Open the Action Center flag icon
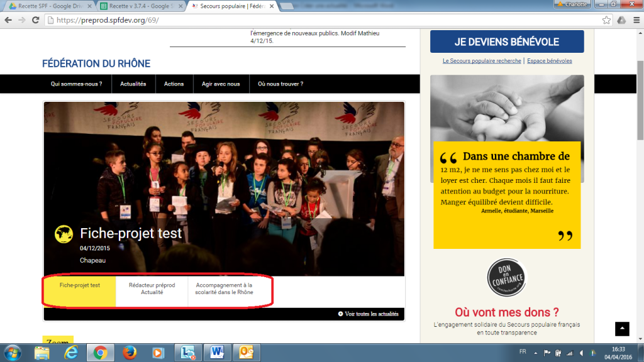The height and width of the screenshot is (362, 644). [x=547, y=353]
